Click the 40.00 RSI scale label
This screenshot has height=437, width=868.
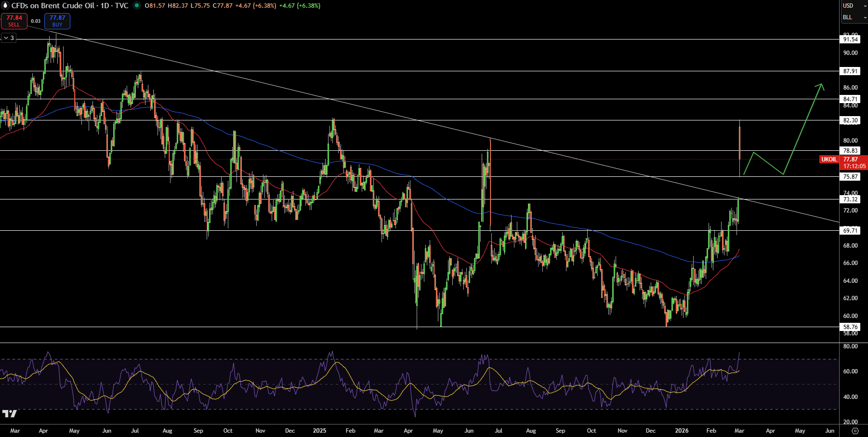point(850,397)
